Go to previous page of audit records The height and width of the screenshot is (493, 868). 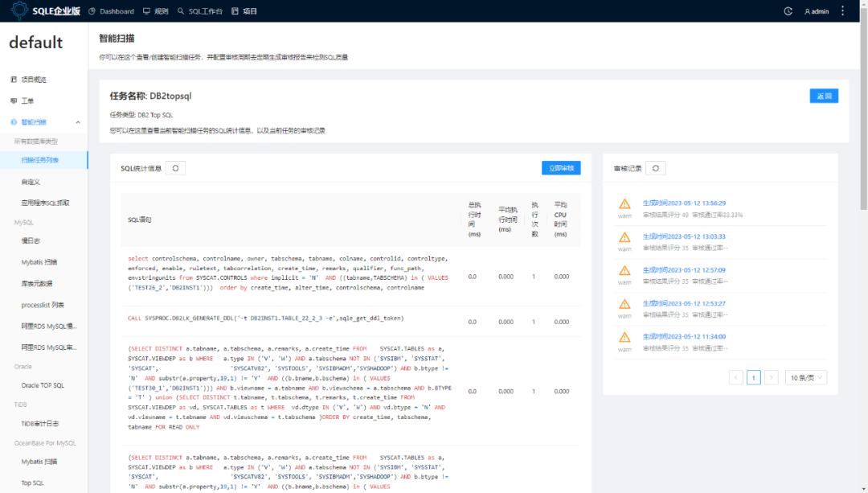point(735,378)
